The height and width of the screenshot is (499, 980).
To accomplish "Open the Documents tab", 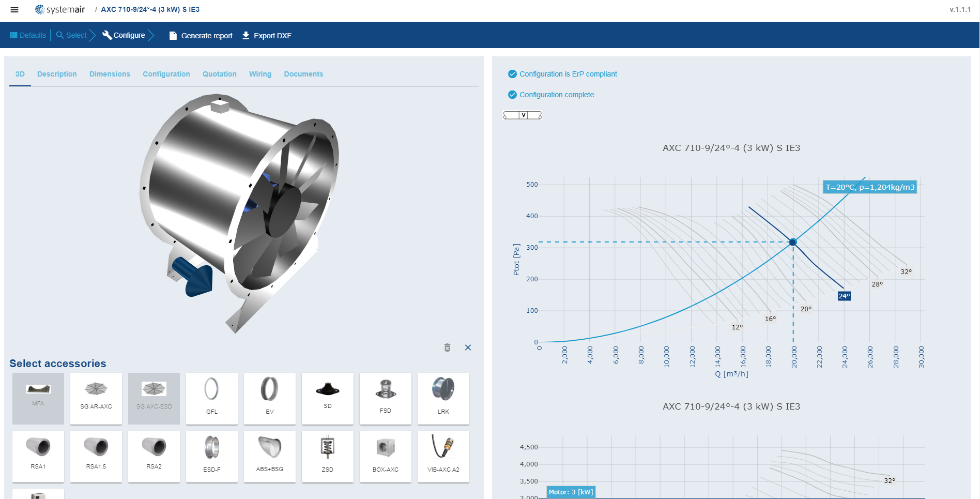I will (303, 74).
